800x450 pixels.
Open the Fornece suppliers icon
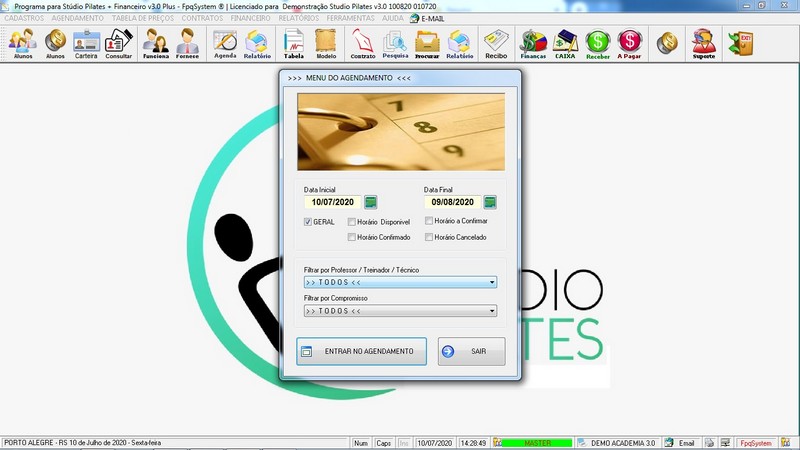(x=187, y=44)
